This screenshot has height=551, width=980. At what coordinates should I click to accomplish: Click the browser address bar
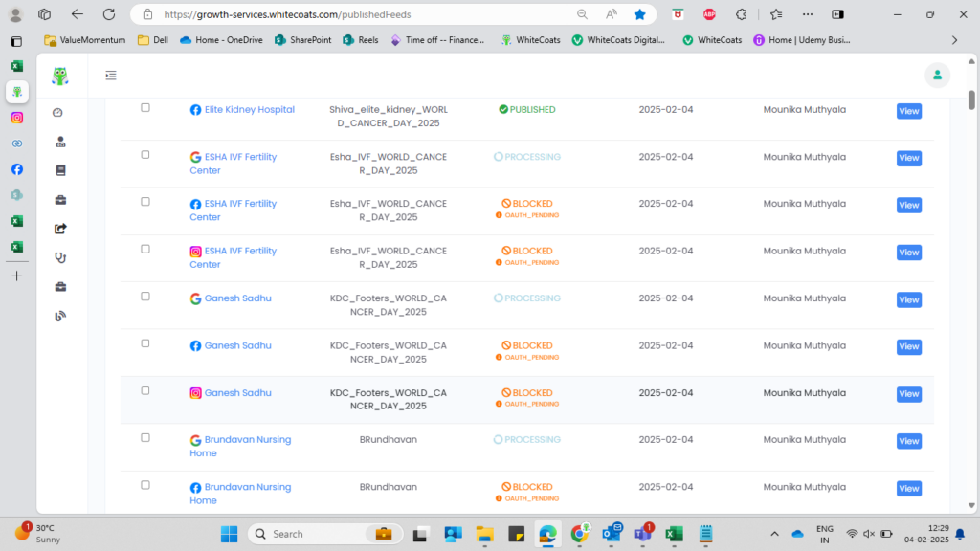click(364, 14)
